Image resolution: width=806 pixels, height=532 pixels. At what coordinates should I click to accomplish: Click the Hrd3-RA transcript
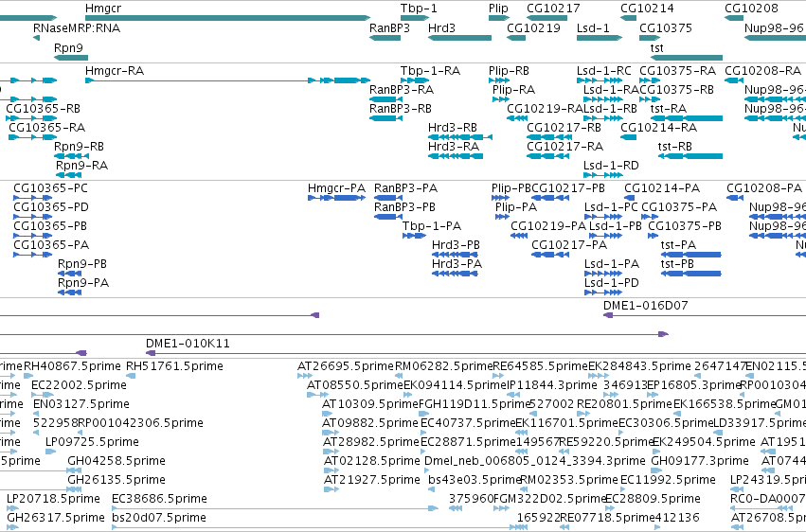[456, 156]
